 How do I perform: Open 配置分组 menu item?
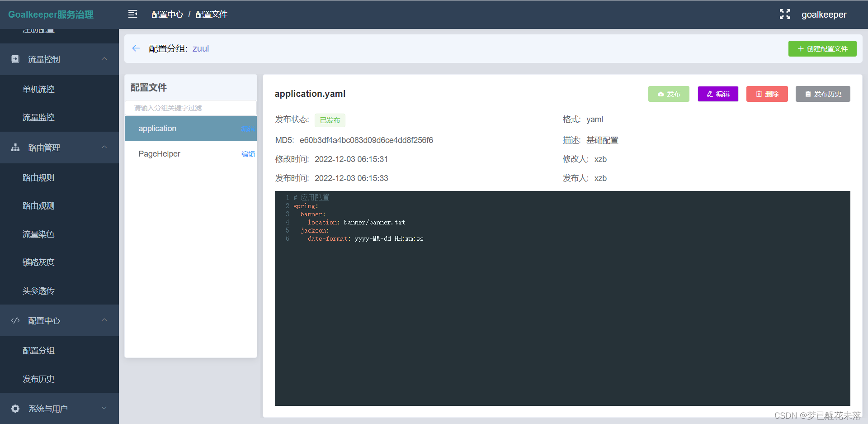point(59,350)
